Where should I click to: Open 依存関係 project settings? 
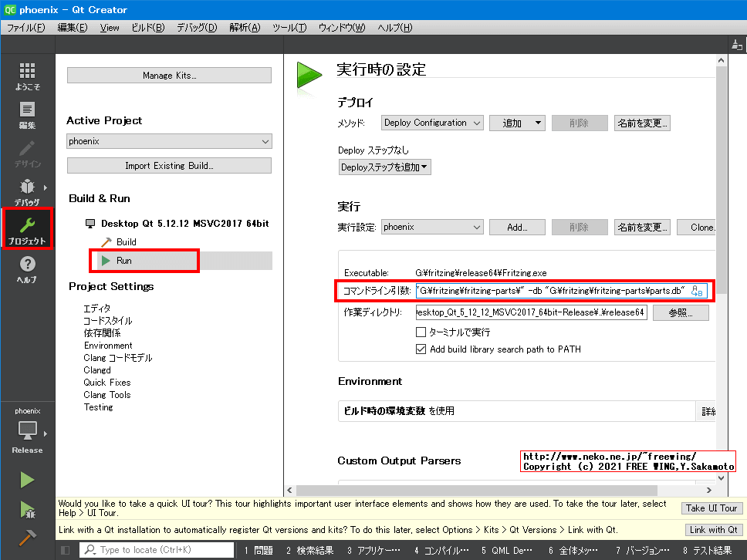102,333
